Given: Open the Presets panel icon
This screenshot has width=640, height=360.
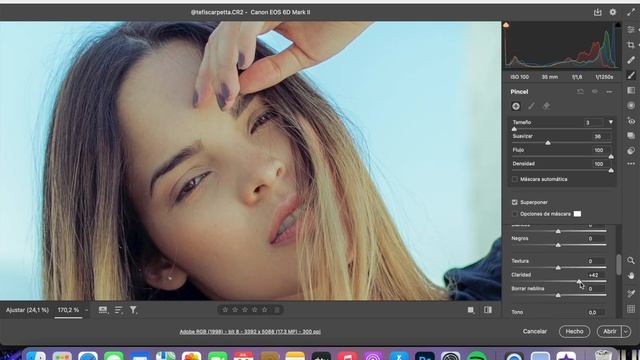Looking at the screenshot, I should tap(631, 151).
